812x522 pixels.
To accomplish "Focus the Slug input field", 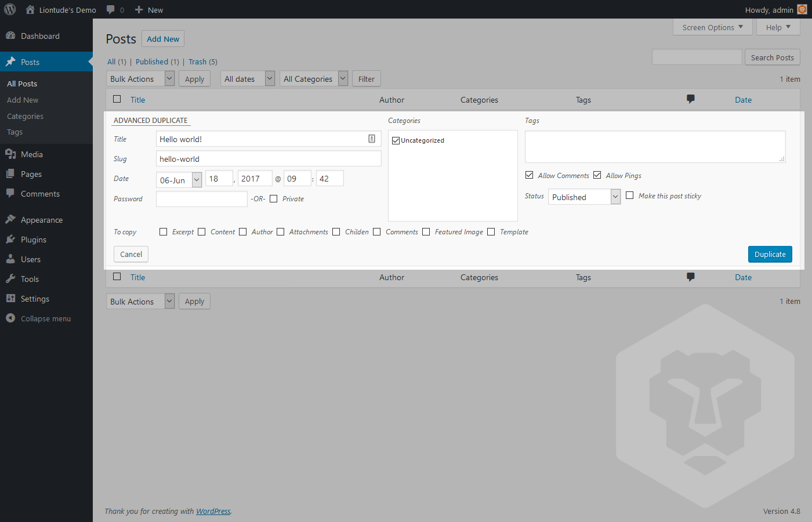I will (x=269, y=158).
